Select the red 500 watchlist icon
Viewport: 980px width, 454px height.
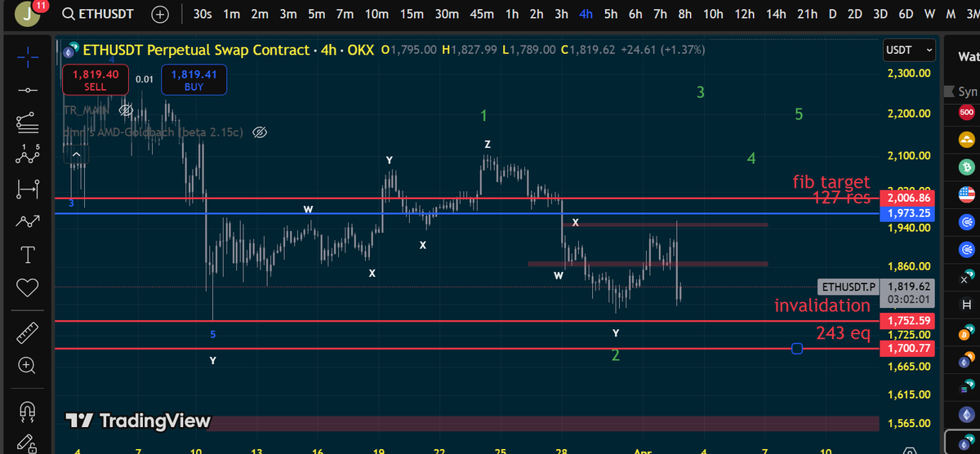pyautogui.click(x=966, y=113)
